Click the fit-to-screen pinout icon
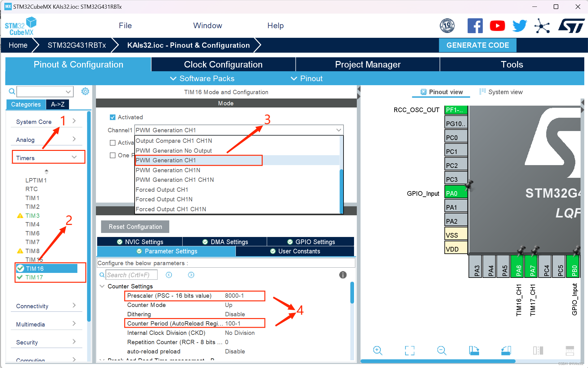The width and height of the screenshot is (588, 368). 410,350
